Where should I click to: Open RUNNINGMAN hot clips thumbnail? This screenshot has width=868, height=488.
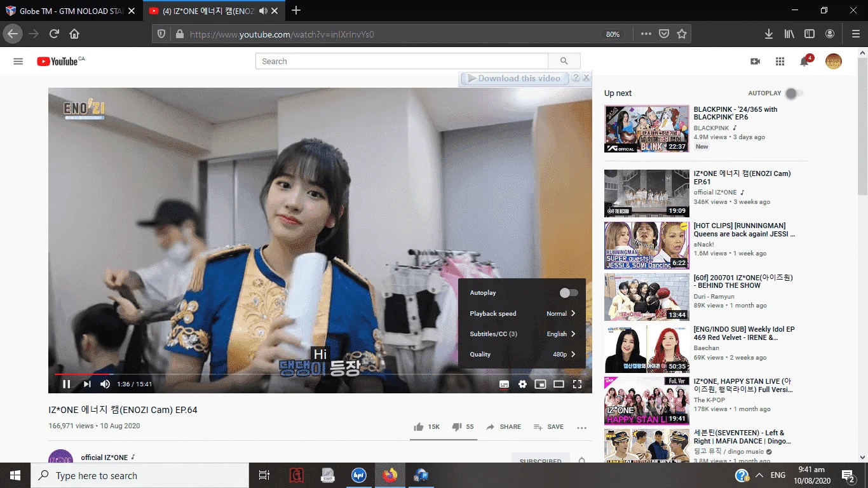coord(647,245)
